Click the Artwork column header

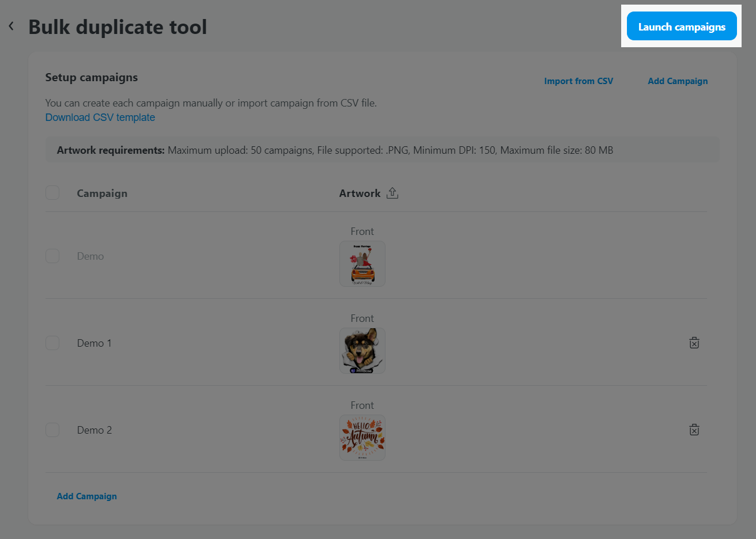[x=360, y=193]
